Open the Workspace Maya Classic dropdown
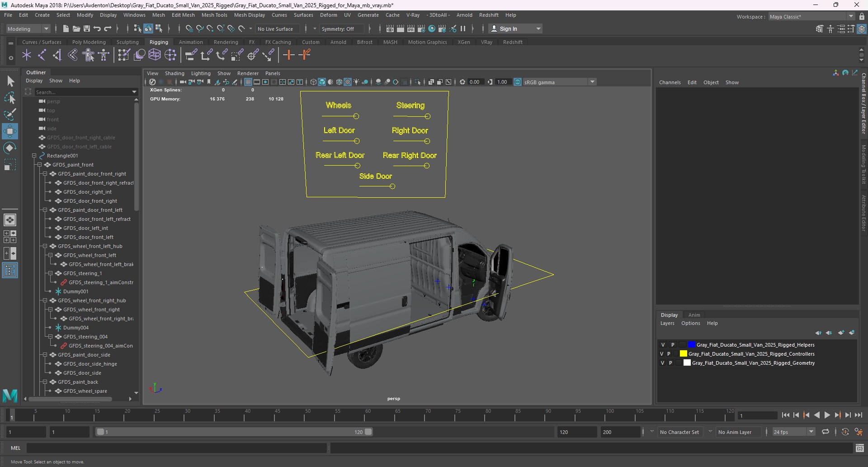868x467 pixels. (x=811, y=17)
